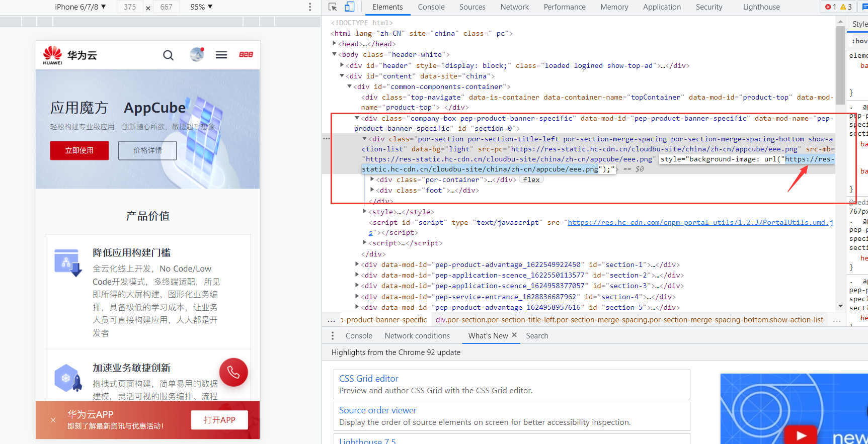Image resolution: width=868 pixels, height=444 pixels.
Task: Select the What's New drawer tab
Action: tap(488, 336)
